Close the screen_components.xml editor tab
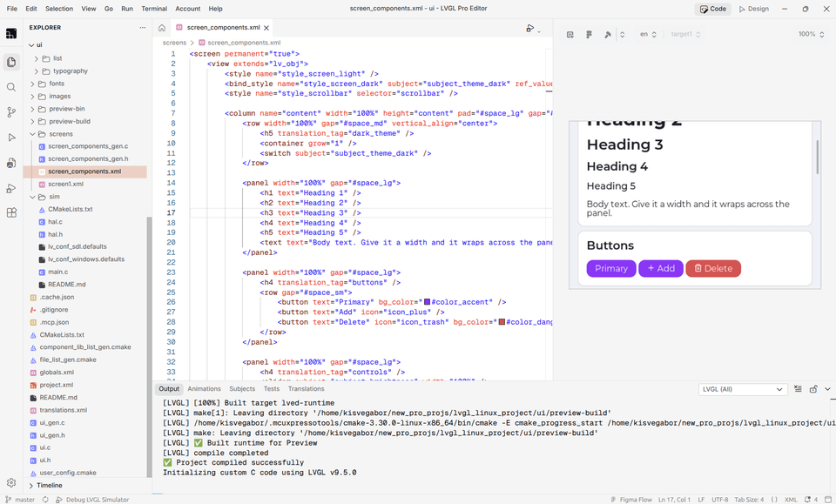The height and width of the screenshot is (504, 836). click(266, 28)
